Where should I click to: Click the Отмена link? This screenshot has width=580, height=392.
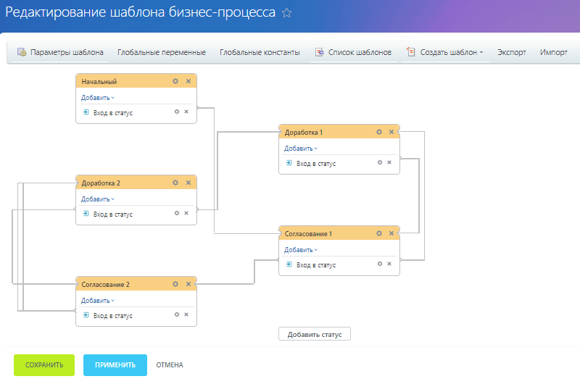[170, 365]
